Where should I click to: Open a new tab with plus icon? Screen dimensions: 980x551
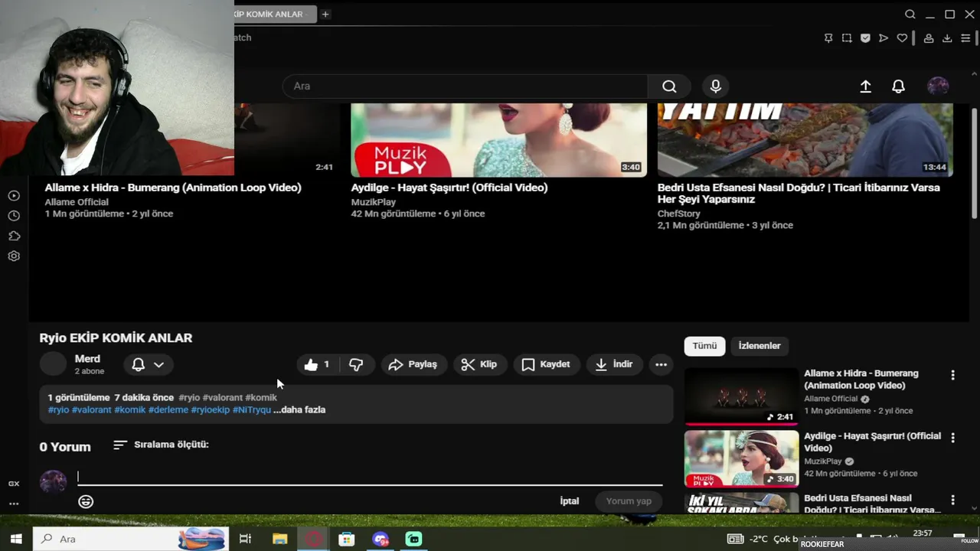(x=325, y=14)
